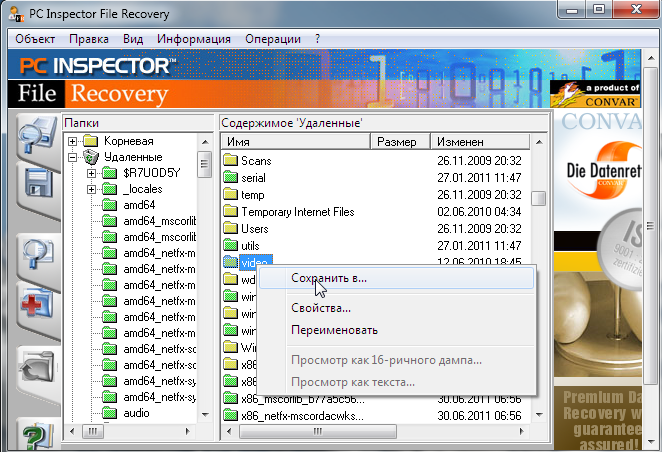Choose Переименовать from context menu
Image resolution: width=662 pixels, height=452 pixels.
pos(396,330)
